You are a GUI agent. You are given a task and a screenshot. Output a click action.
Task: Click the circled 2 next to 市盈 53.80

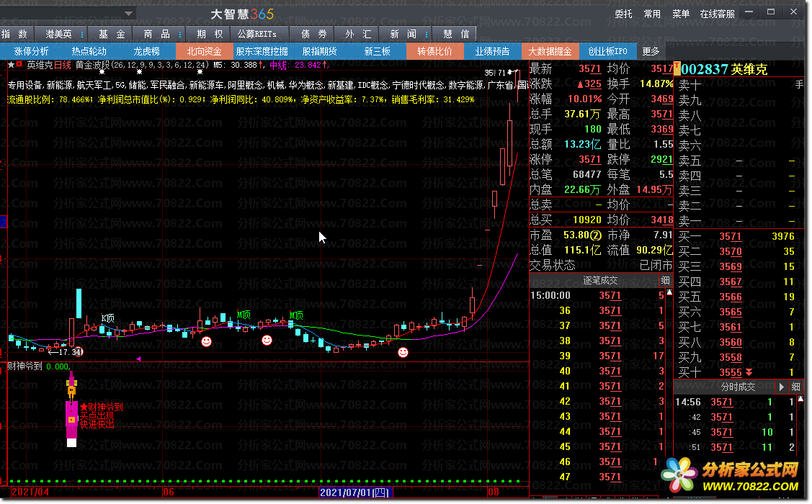[596, 236]
